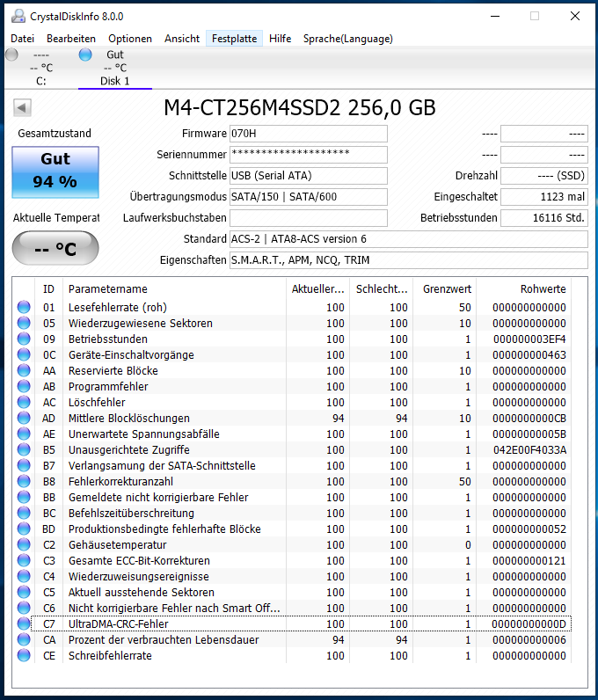
Task: Select the row text Lesefehlerrate (roh)
Action: (118, 307)
